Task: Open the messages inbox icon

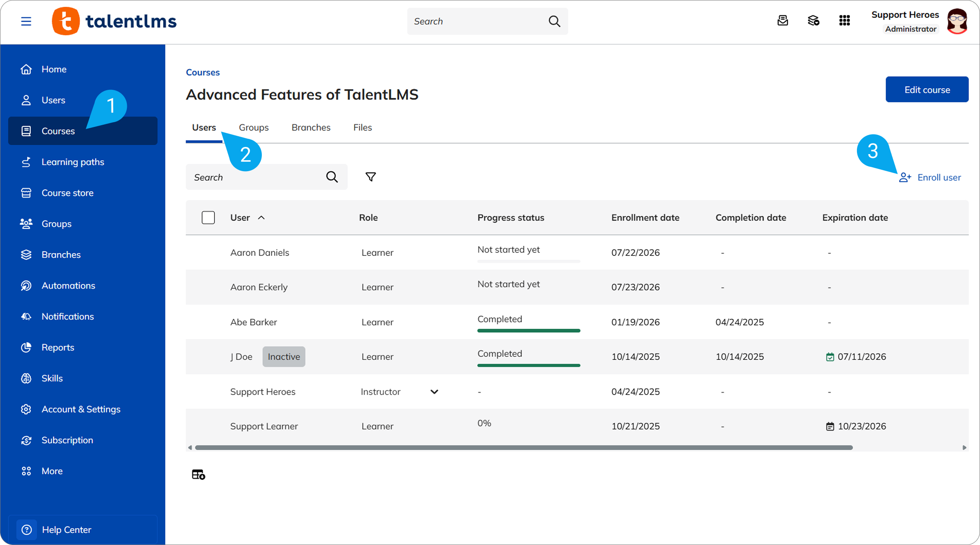Action: coord(782,20)
